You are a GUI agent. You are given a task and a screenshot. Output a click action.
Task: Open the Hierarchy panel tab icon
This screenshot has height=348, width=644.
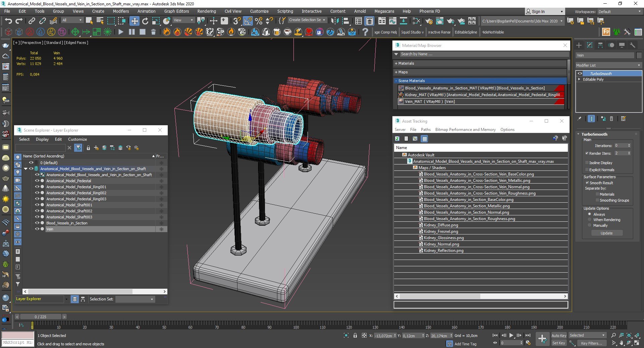(x=600, y=45)
